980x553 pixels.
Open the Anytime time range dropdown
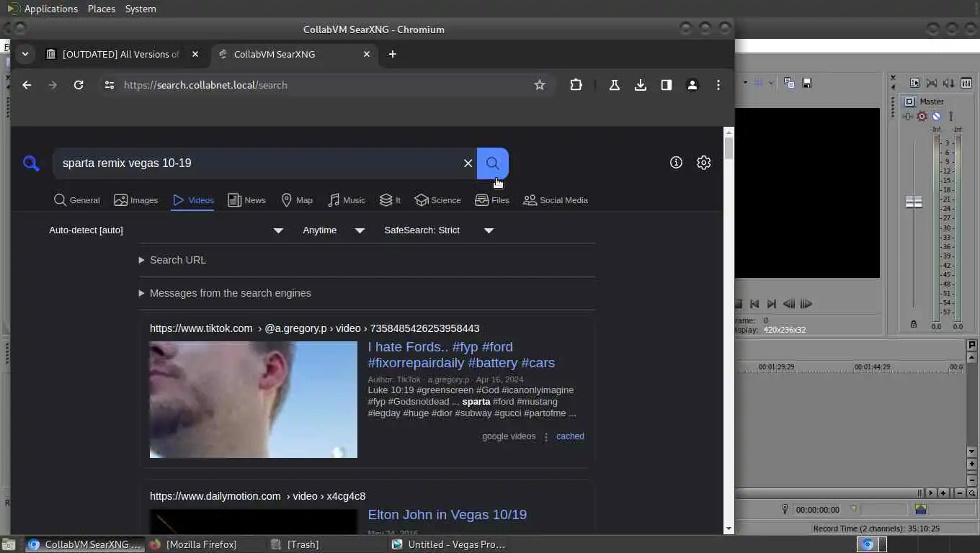point(334,230)
